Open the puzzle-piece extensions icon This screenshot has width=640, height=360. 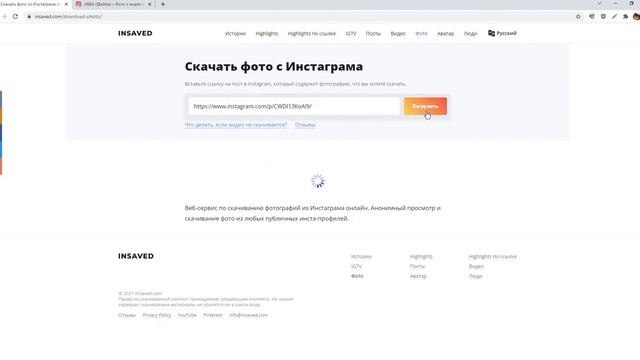(x=625, y=16)
